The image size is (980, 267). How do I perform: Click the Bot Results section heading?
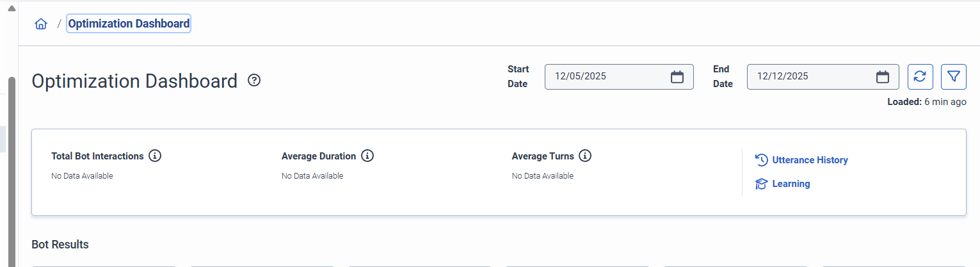coord(60,245)
